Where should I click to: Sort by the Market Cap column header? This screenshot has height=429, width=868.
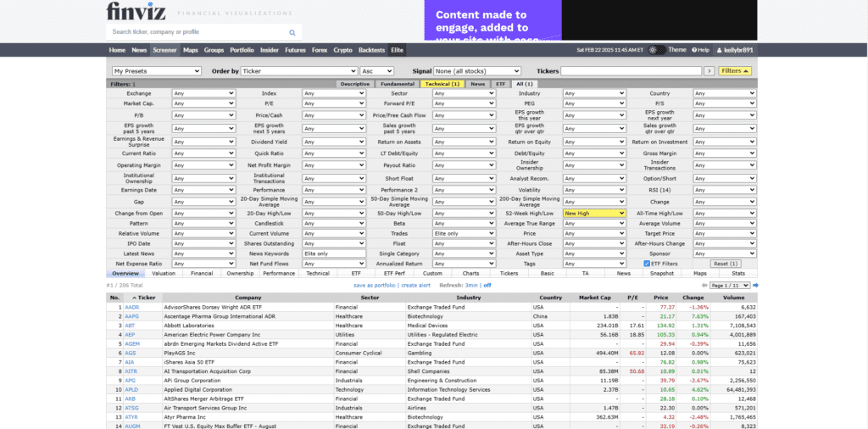tap(595, 298)
